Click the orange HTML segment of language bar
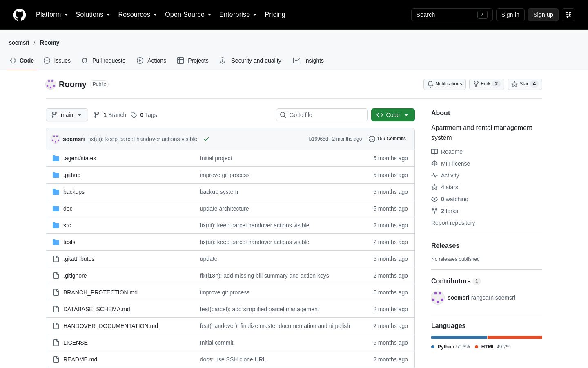The height and width of the screenshot is (368, 588). click(515, 337)
